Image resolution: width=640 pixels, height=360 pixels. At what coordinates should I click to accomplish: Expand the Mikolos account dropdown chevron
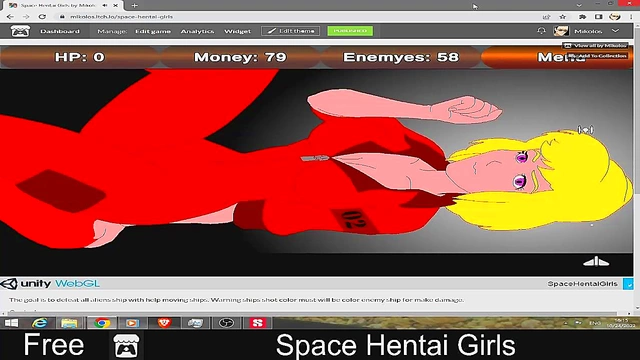[x=615, y=31]
